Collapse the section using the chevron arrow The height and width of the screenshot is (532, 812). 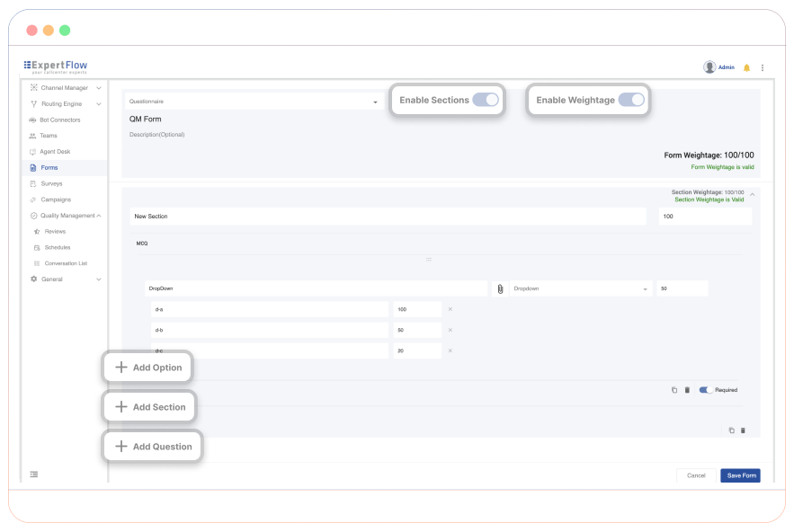click(752, 194)
